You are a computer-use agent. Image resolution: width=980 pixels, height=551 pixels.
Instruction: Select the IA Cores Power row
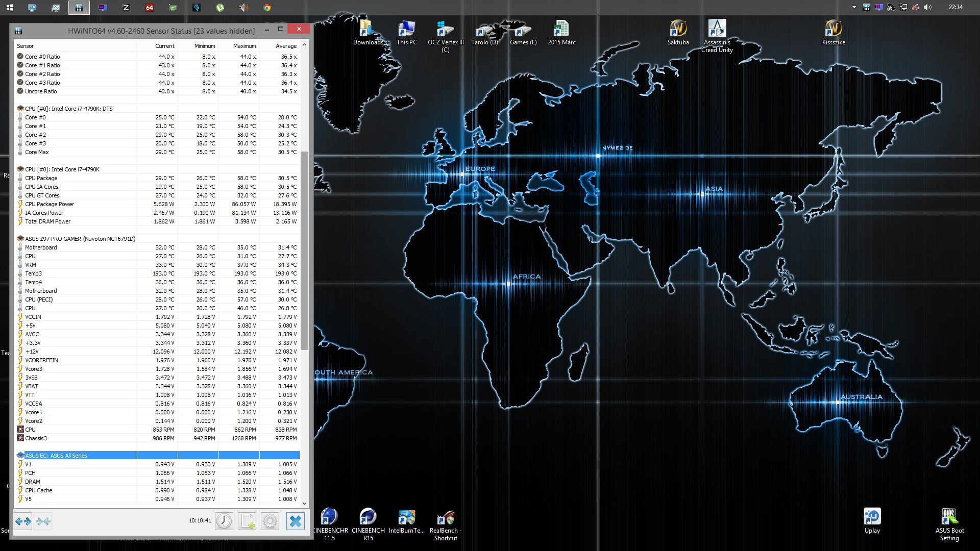click(157, 213)
